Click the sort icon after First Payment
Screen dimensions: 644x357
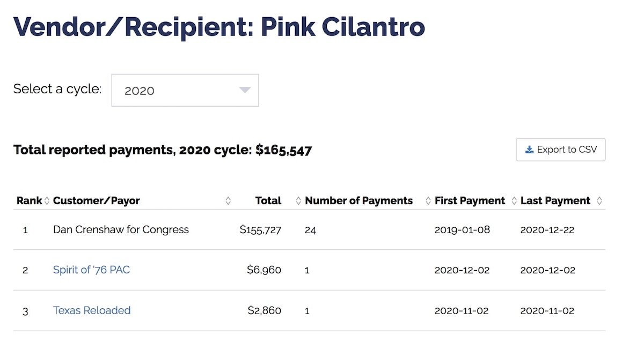(514, 201)
